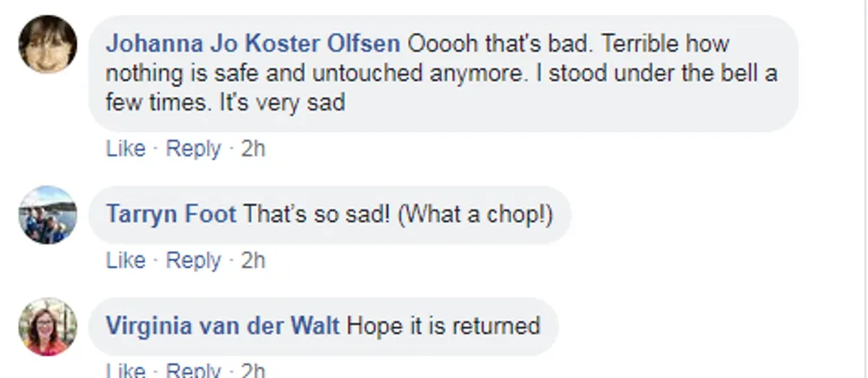Click the 2h timestamp below Virginia's comment

pyautogui.click(x=253, y=371)
